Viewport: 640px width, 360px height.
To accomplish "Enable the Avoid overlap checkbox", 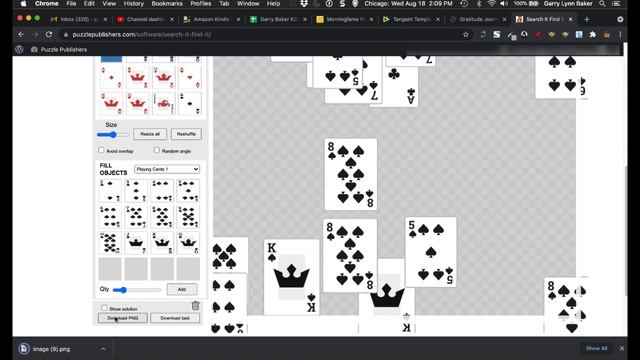I will coord(101,150).
